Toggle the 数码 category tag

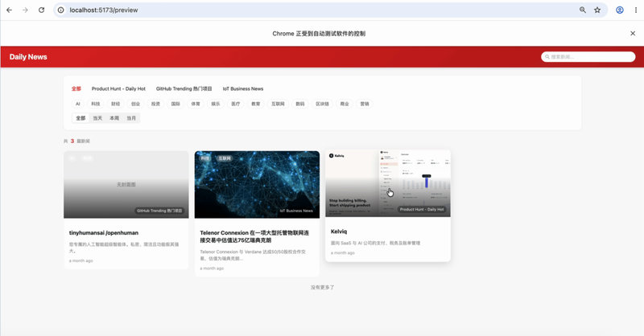[300, 104]
